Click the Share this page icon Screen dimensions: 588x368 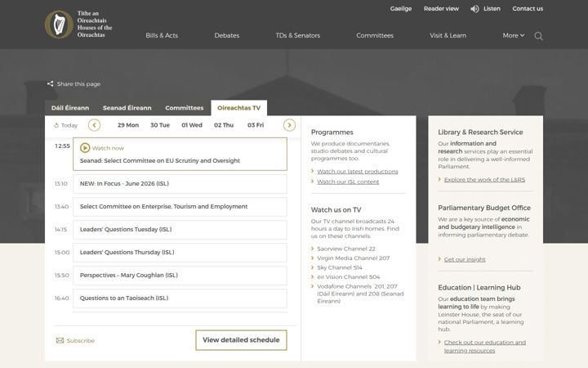(51, 83)
